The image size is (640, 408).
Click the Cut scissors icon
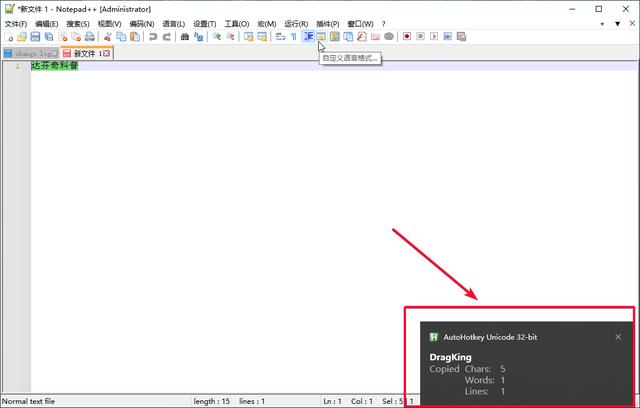[106, 37]
